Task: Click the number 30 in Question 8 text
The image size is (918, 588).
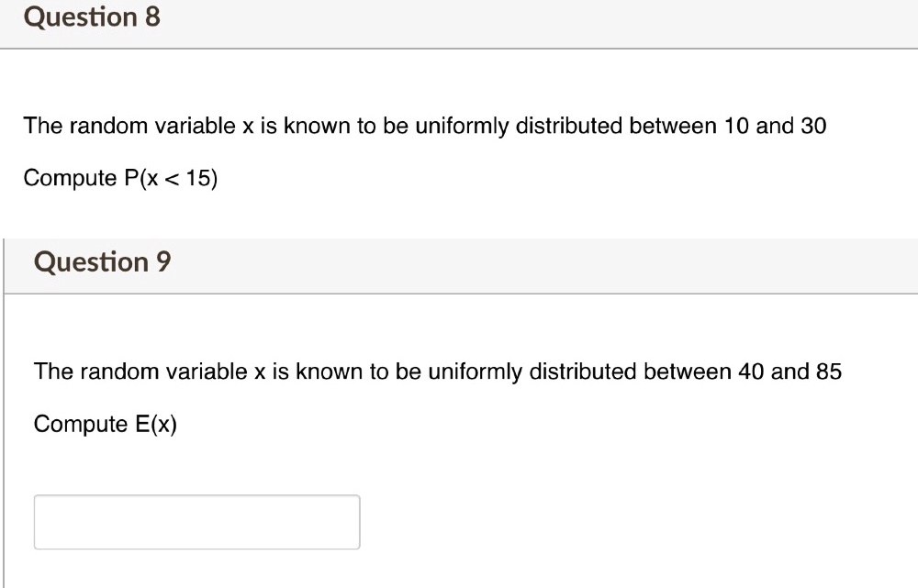Action: tap(812, 126)
